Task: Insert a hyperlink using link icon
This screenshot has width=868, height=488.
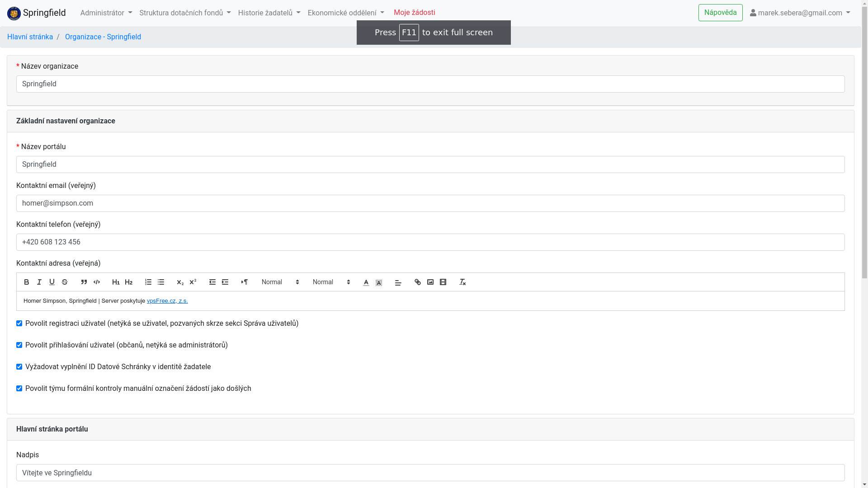Action: [418, 282]
